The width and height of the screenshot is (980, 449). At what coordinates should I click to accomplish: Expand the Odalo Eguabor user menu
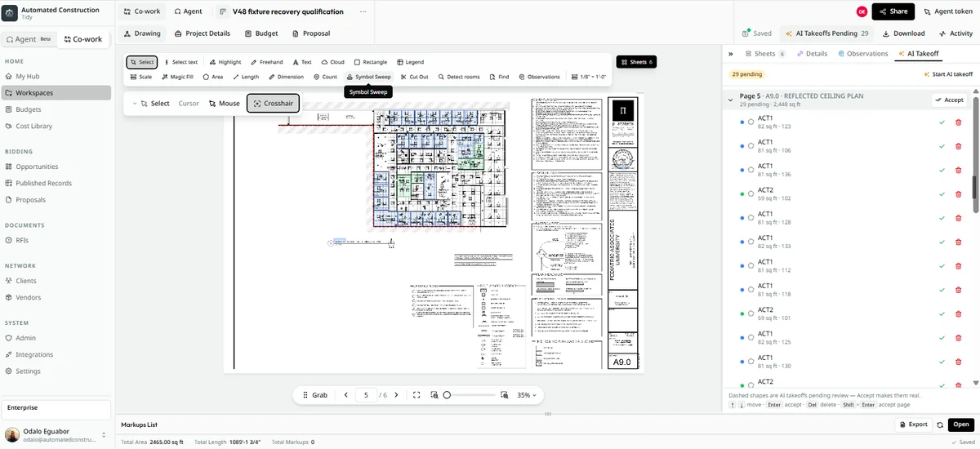point(104,435)
